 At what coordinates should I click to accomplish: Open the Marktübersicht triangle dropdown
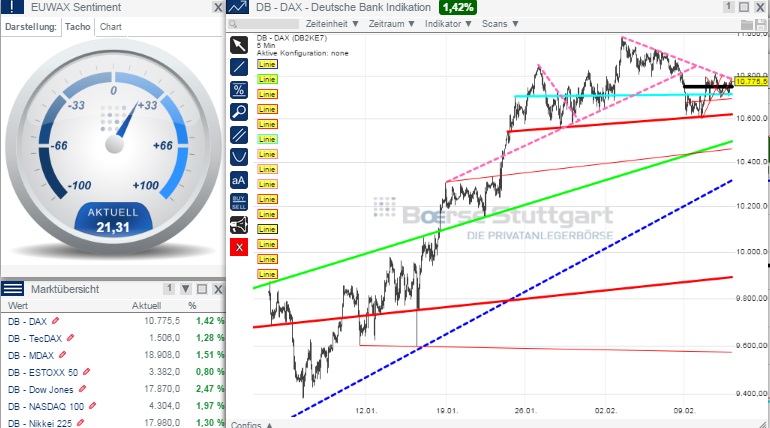click(x=186, y=289)
